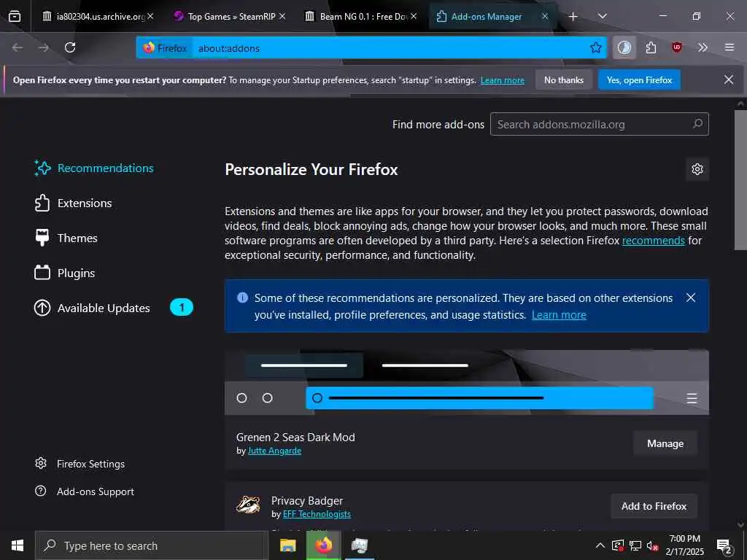
Task: Open the monitor app in taskbar
Action: click(359, 545)
